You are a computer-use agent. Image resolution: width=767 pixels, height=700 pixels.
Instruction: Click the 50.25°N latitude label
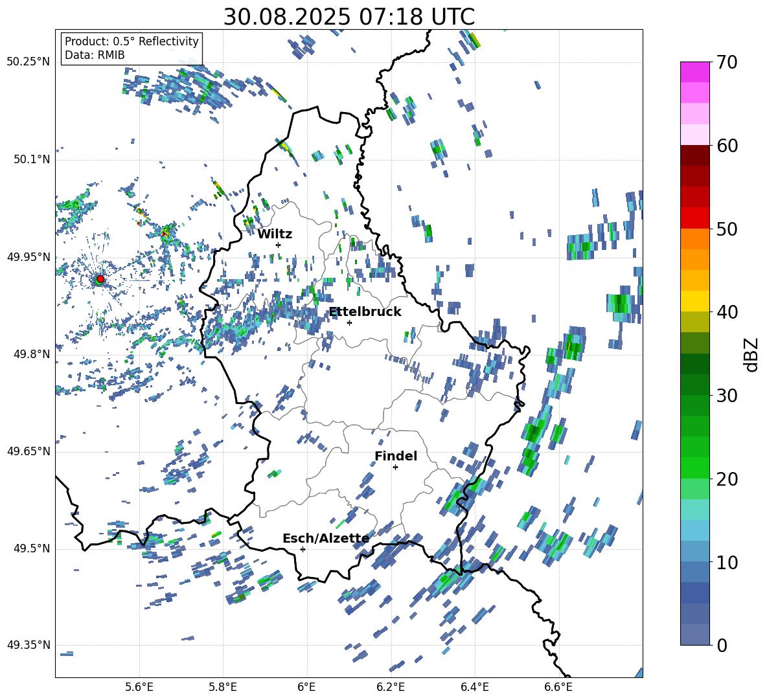pyautogui.click(x=29, y=62)
